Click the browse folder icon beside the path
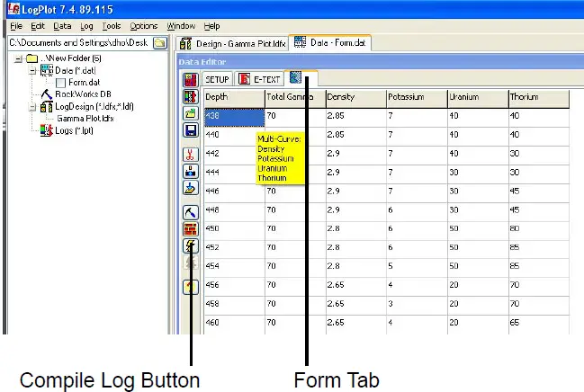 [x=160, y=43]
